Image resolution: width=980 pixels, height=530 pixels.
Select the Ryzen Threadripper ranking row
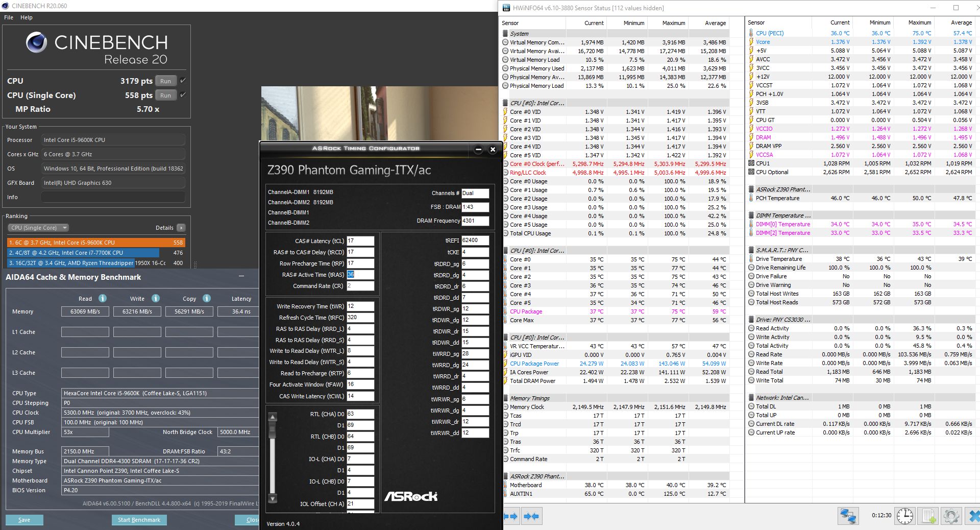click(x=96, y=263)
